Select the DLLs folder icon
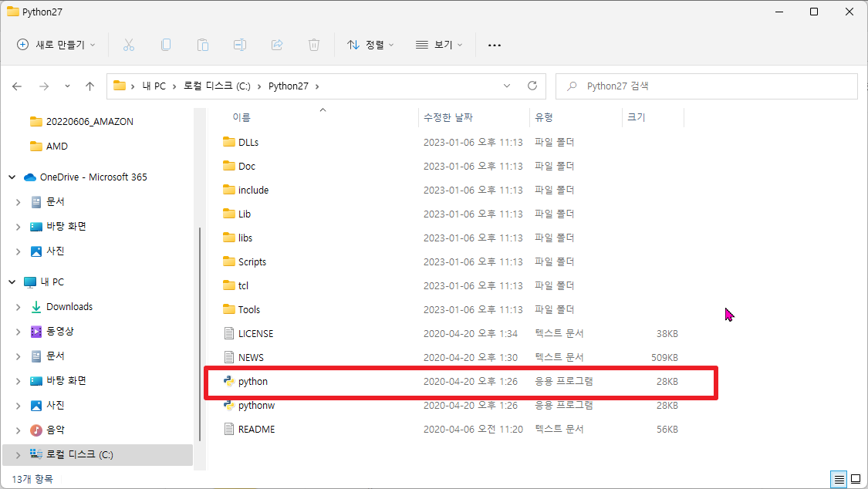The height and width of the screenshot is (489, 868). [x=228, y=142]
